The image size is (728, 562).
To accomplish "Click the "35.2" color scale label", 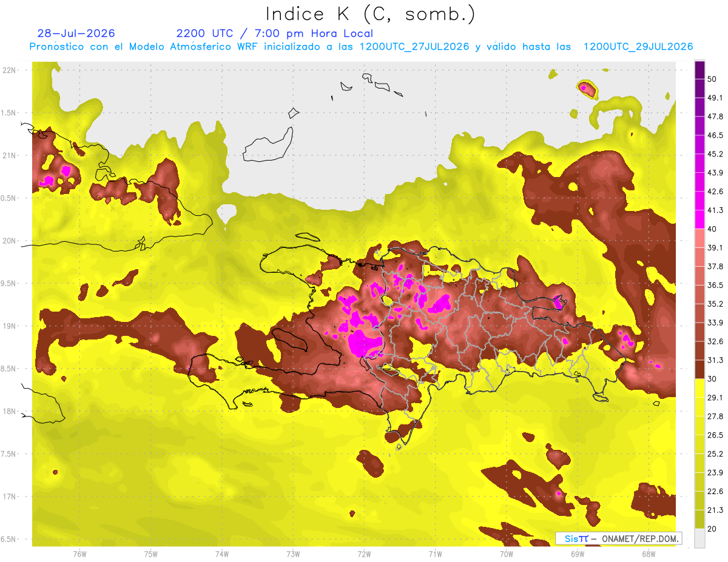I will tap(715, 304).
